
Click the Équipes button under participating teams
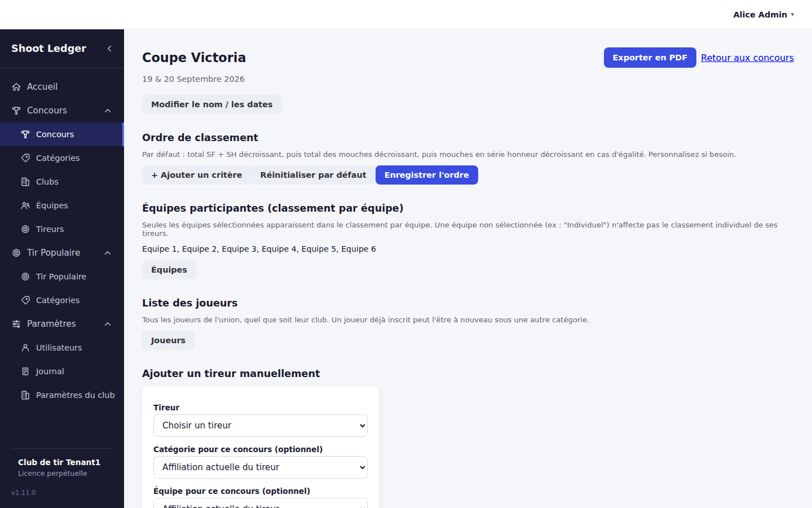coord(169,270)
